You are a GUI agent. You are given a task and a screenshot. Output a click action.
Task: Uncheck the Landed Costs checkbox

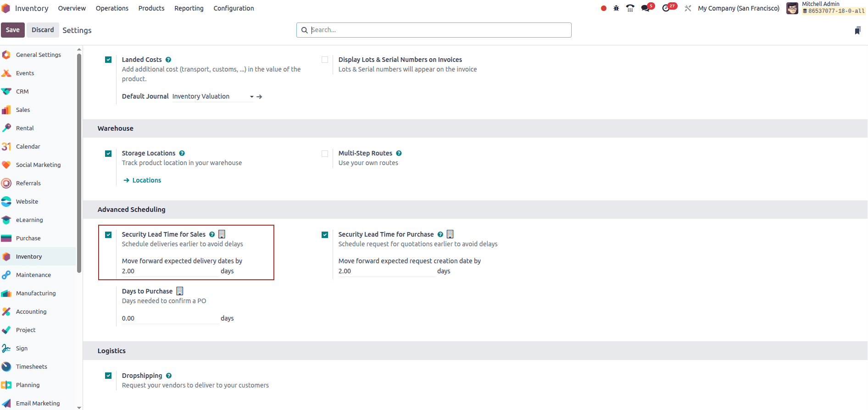tap(108, 60)
